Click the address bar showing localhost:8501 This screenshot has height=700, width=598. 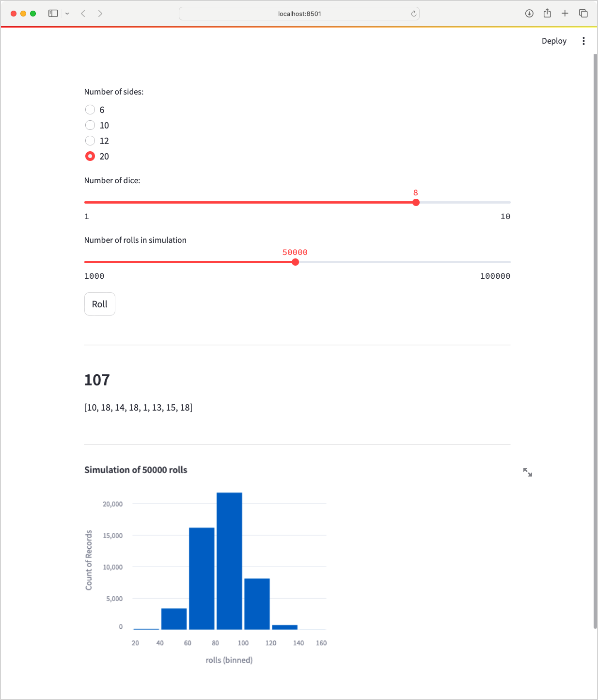click(x=299, y=14)
